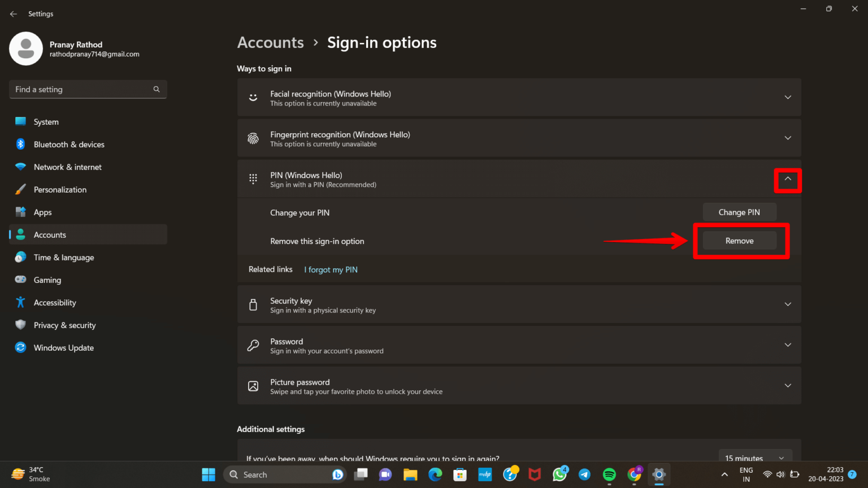
Task: Open the I forgot my PIN link
Action: point(331,269)
